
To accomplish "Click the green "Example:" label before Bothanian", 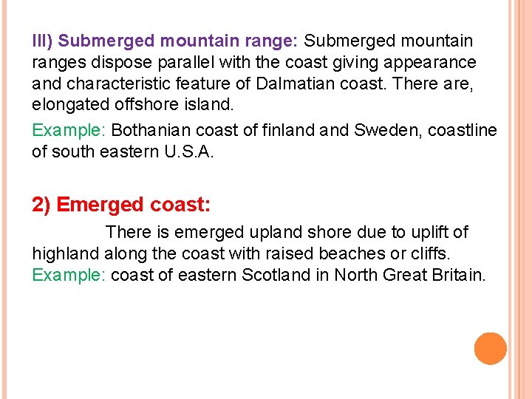I will click(x=69, y=131).
